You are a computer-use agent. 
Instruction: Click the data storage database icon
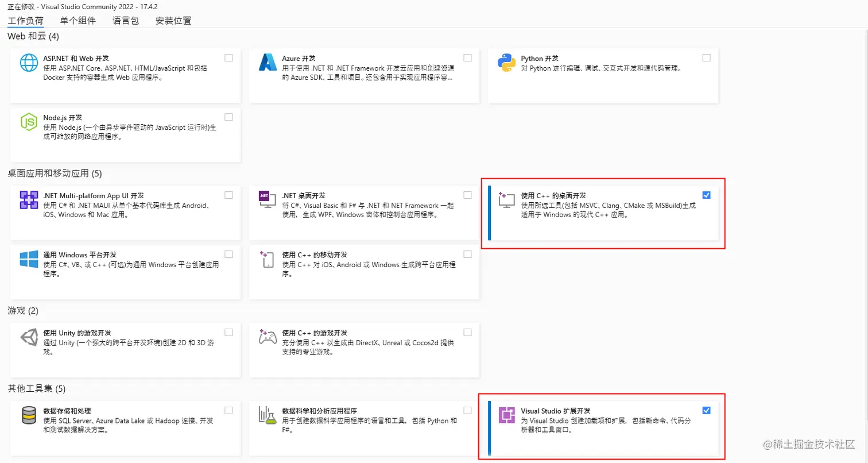pos(29,415)
